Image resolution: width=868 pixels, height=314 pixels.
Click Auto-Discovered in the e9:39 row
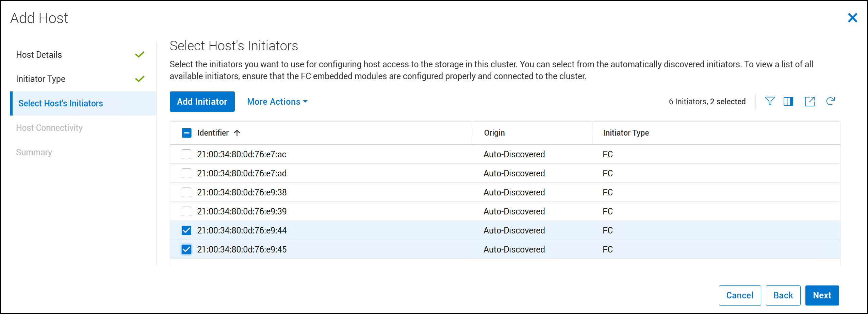(514, 211)
